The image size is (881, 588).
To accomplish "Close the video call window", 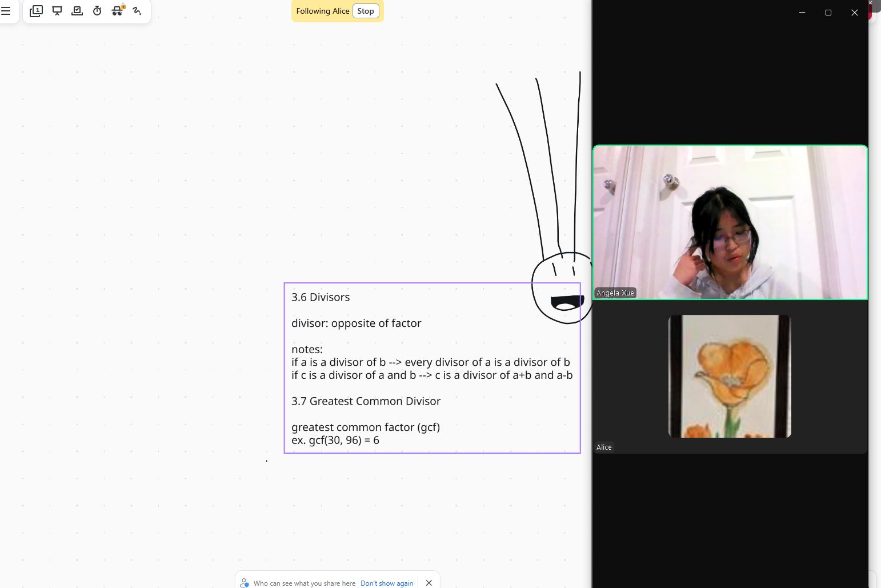I will (855, 13).
